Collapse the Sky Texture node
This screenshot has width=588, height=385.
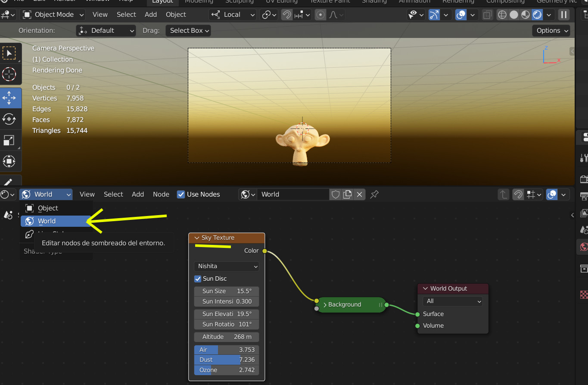point(197,238)
